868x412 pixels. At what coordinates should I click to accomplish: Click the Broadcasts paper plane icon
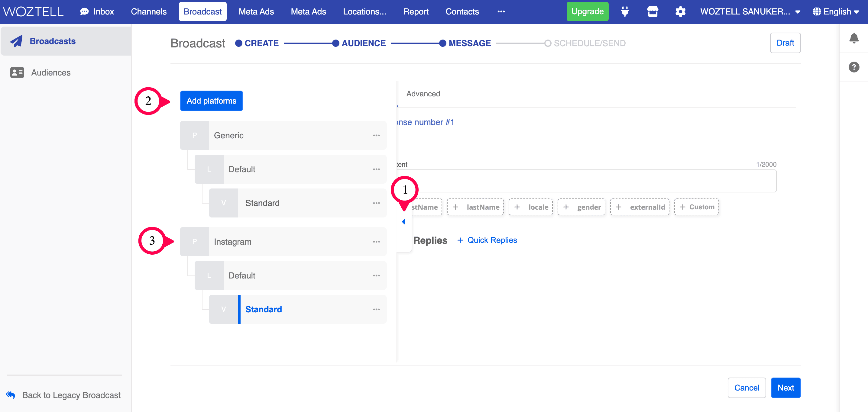(16, 41)
